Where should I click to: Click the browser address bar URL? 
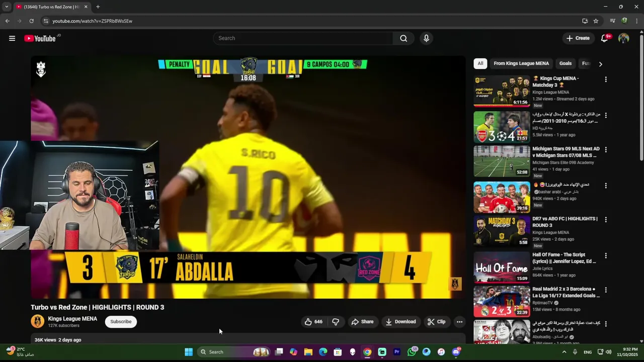pos(92,21)
